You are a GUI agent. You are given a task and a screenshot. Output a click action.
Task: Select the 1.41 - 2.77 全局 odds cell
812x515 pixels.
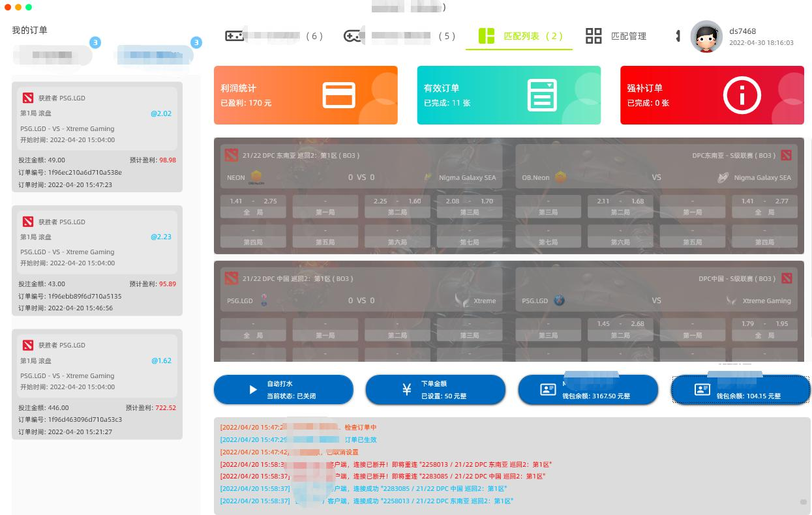coord(765,206)
